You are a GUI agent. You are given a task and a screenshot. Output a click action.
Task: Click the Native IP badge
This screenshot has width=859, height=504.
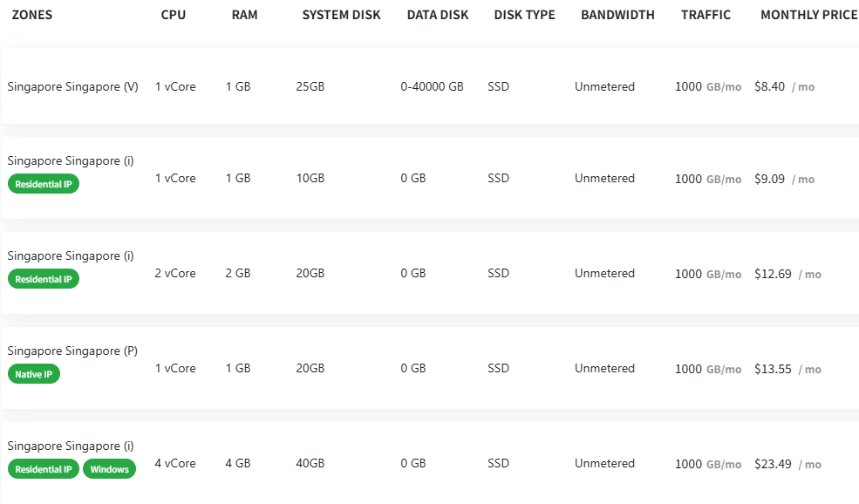click(x=34, y=374)
